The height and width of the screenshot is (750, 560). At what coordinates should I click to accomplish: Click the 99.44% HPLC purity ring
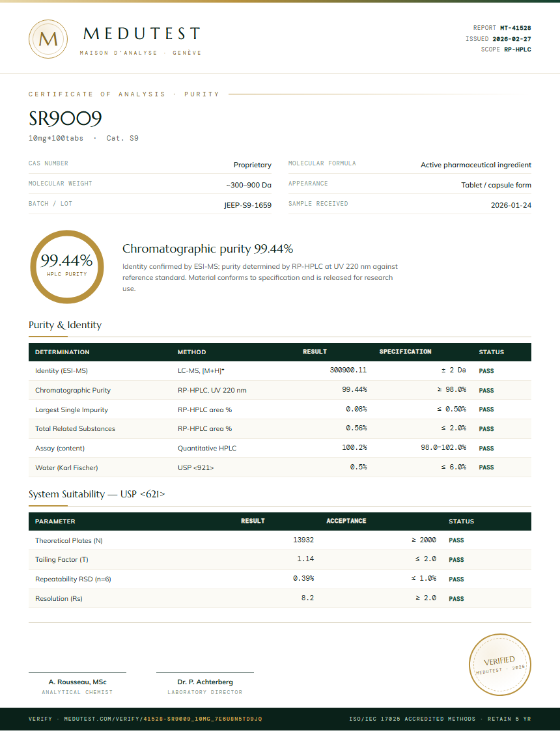point(67,267)
